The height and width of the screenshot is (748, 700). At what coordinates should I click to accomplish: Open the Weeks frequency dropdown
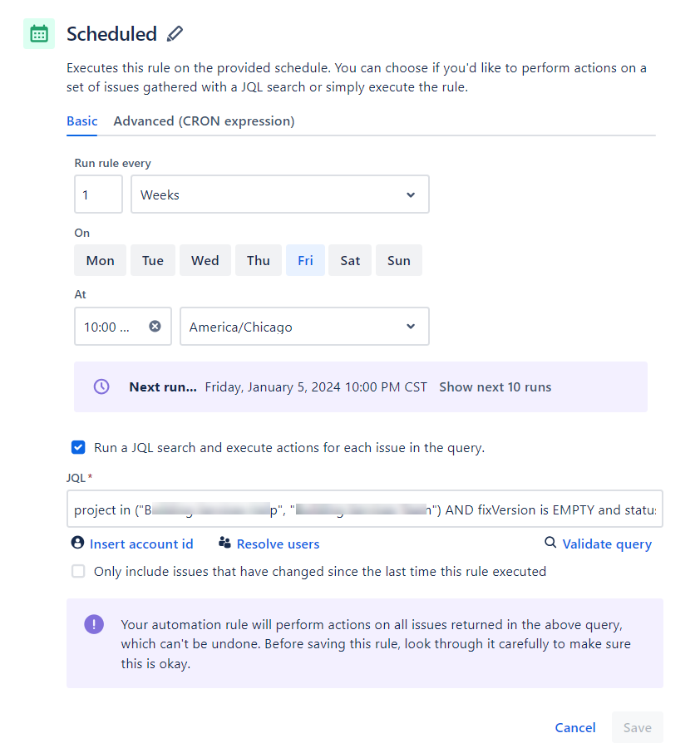[280, 194]
